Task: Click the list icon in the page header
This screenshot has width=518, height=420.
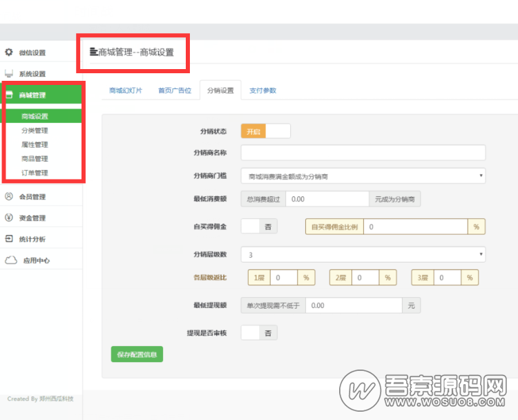Action: pyautogui.click(x=94, y=52)
